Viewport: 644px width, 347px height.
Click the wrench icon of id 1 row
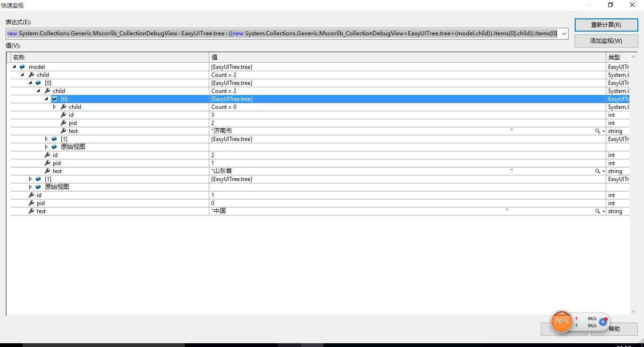[31, 195]
